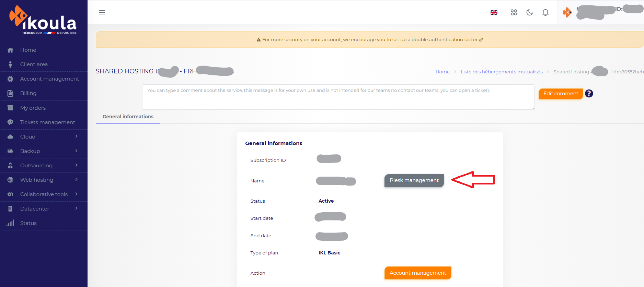The height and width of the screenshot is (287, 644).
Task: Click the General informations card heading
Action: [x=274, y=143]
